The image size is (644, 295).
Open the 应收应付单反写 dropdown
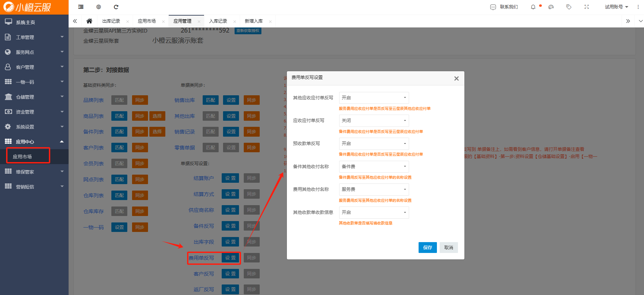(374, 120)
